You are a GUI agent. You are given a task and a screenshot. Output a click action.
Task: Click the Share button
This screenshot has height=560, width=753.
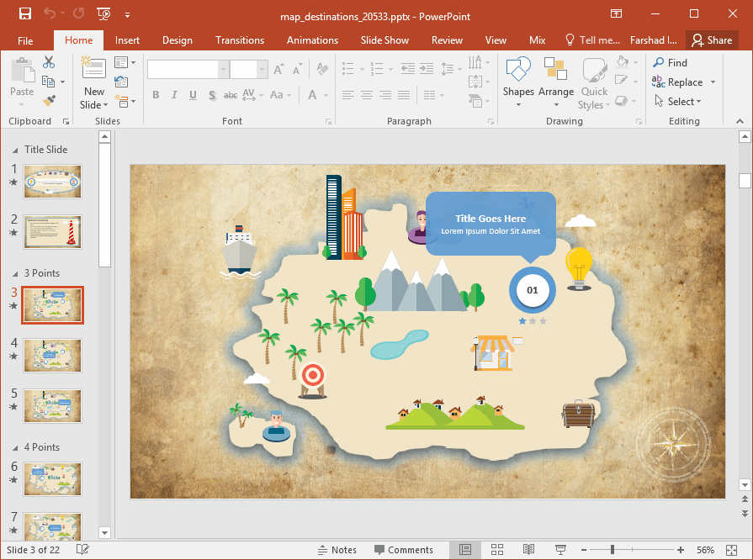[x=711, y=40]
